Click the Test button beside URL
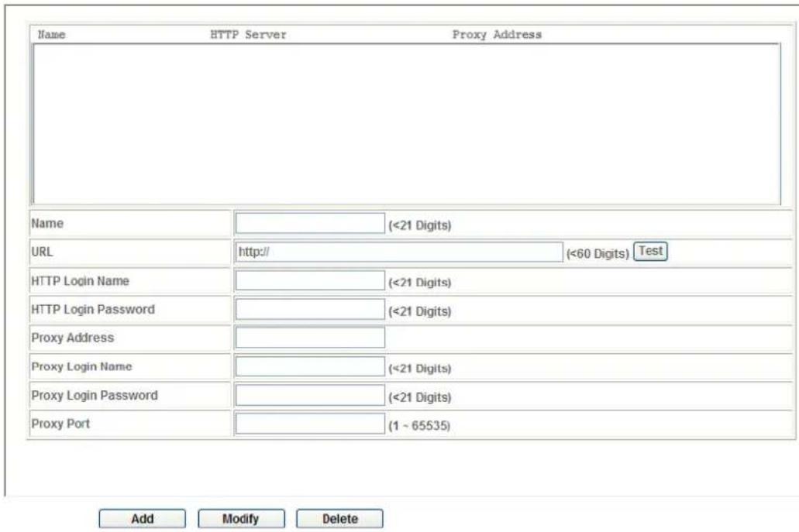799x532 pixels. tap(650, 251)
